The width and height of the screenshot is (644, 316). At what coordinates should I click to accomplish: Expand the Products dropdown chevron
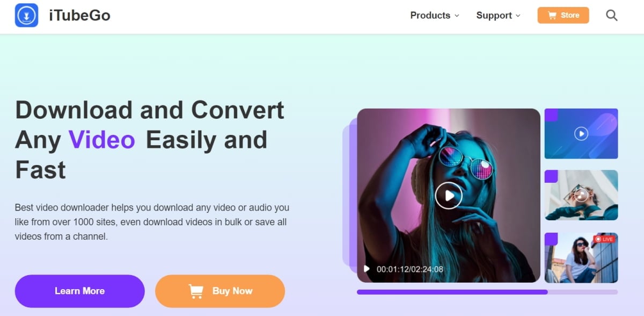pyautogui.click(x=457, y=16)
